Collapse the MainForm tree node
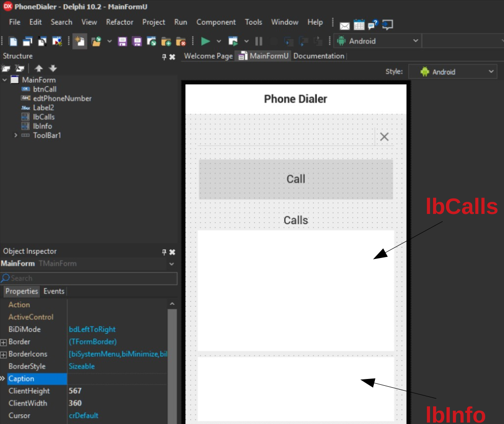The width and height of the screenshot is (504, 424). pos(4,80)
